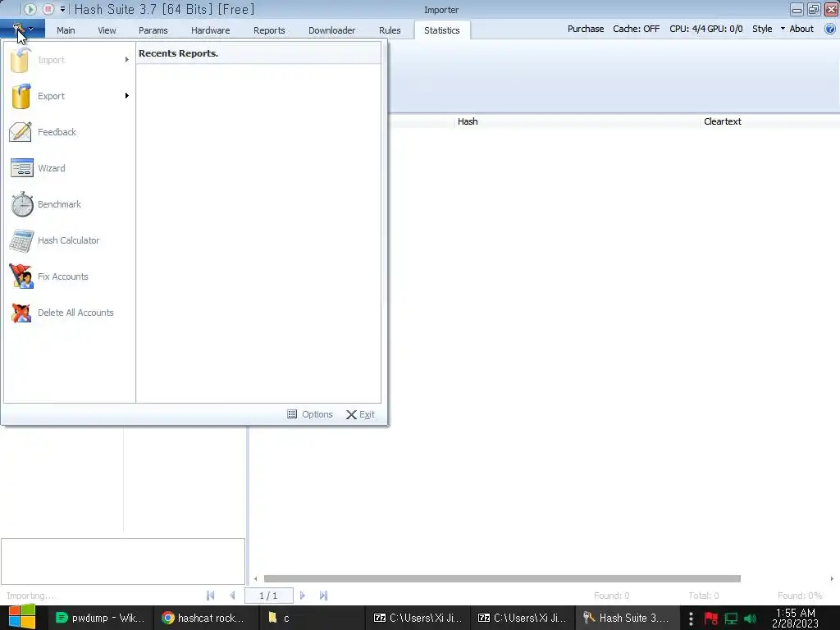
Task: Select the Statistics ribbon tab
Action: click(442, 30)
